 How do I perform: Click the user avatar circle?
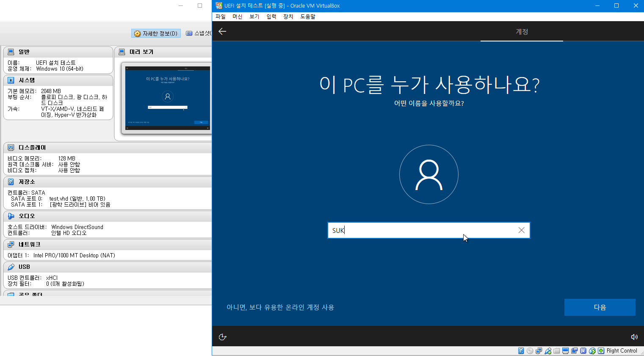tap(429, 174)
